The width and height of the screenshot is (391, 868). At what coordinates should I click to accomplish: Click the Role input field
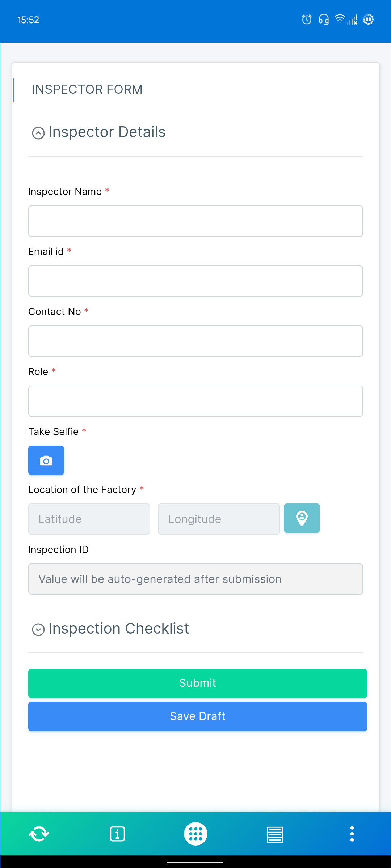pyautogui.click(x=195, y=401)
